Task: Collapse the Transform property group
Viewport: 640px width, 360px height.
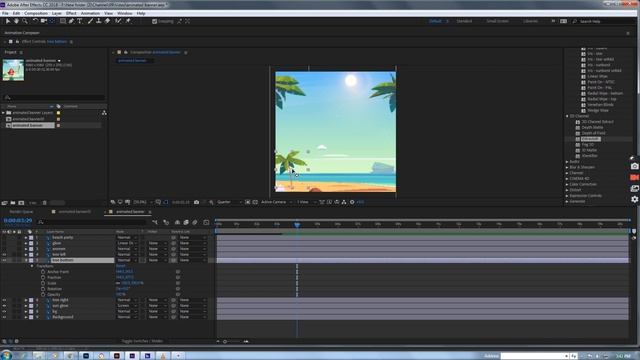Action: click(x=32, y=266)
